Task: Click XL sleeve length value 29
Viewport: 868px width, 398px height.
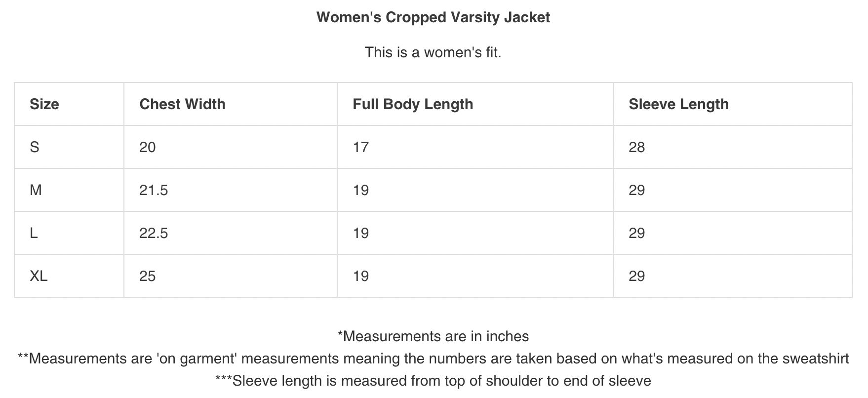Action: (637, 276)
